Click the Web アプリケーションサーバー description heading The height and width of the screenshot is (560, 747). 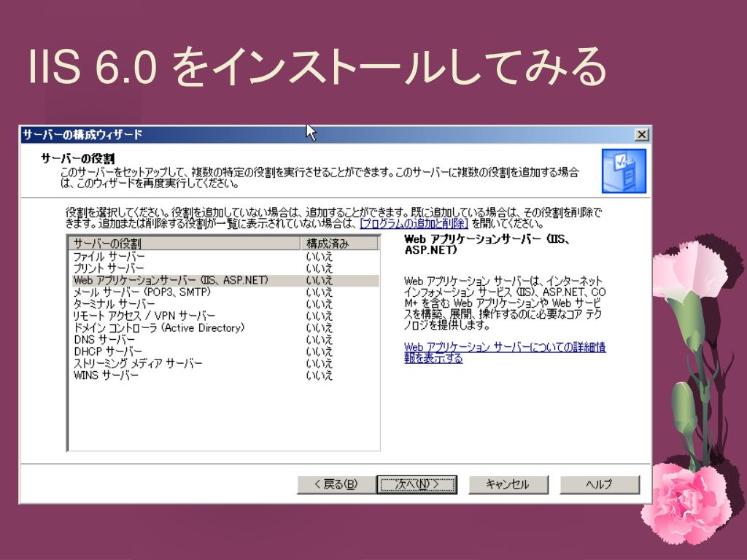point(487,244)
